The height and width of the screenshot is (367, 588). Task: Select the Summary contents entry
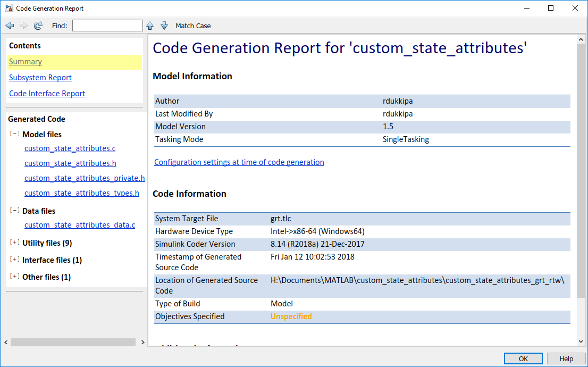pos(24,61)
